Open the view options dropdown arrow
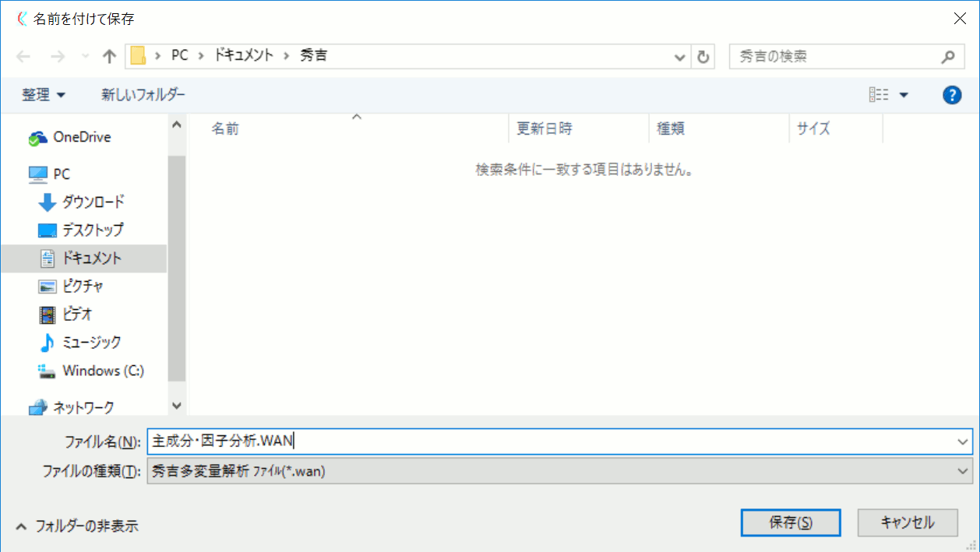 pyautogui.click(x=904, y=95)
